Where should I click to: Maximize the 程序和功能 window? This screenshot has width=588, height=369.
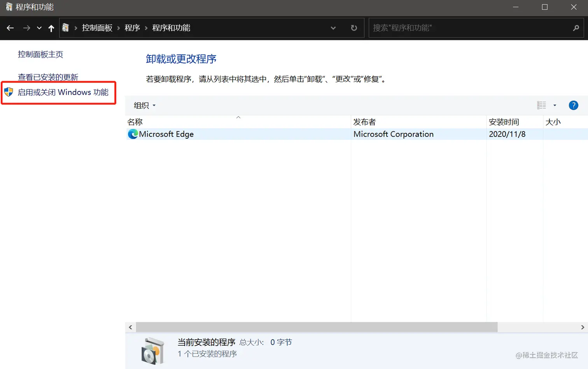[x=545, y=7]
